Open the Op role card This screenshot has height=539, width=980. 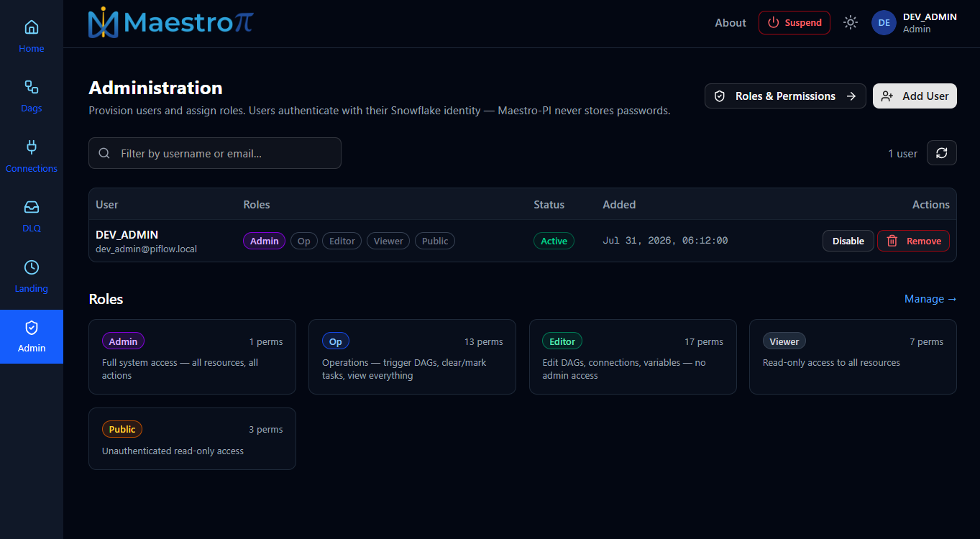click(412, 356)
